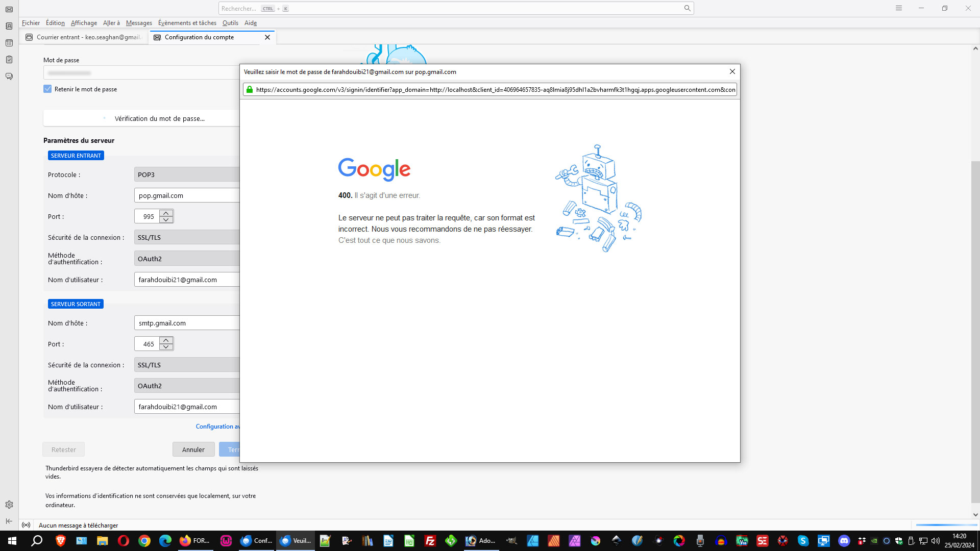Uncheck Retenir le mot de passe checkbox
This screenshot has width=980, height=551.
pos(47,89)
